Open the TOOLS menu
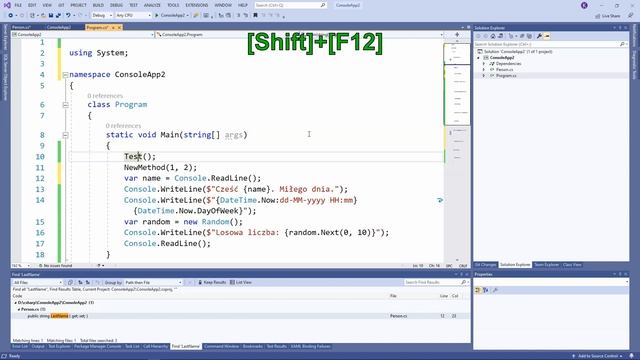The image size is (640, 360). 173,5
